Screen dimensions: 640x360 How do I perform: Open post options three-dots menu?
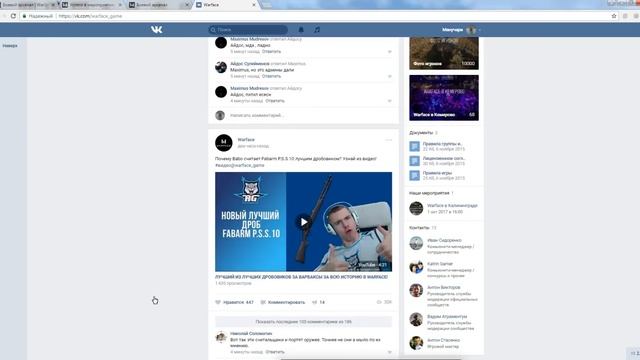(x=388, y=140)
